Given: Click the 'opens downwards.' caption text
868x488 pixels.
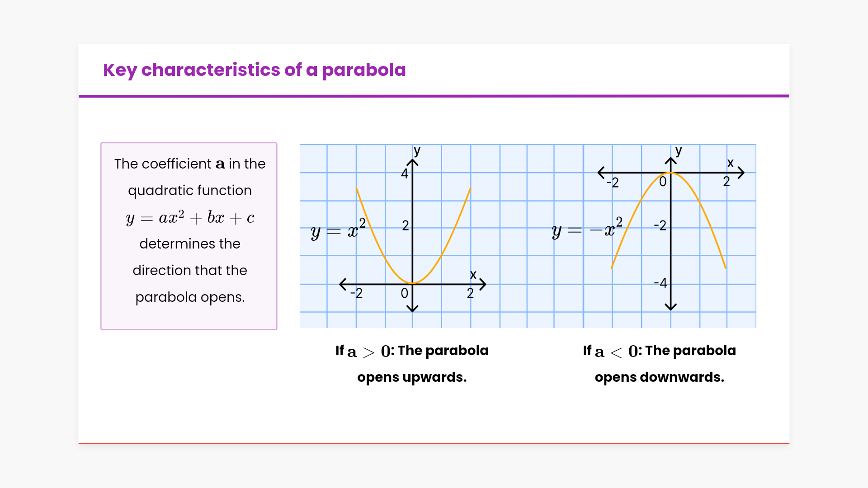Looking at the screenshot, I should pyautogui.click(x=659, y=377).
